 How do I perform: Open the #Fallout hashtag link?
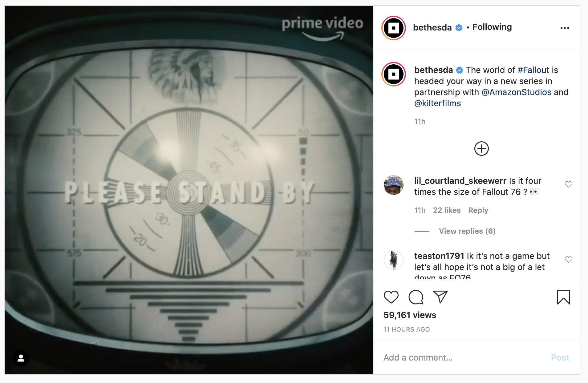click(x=533, y=70)
